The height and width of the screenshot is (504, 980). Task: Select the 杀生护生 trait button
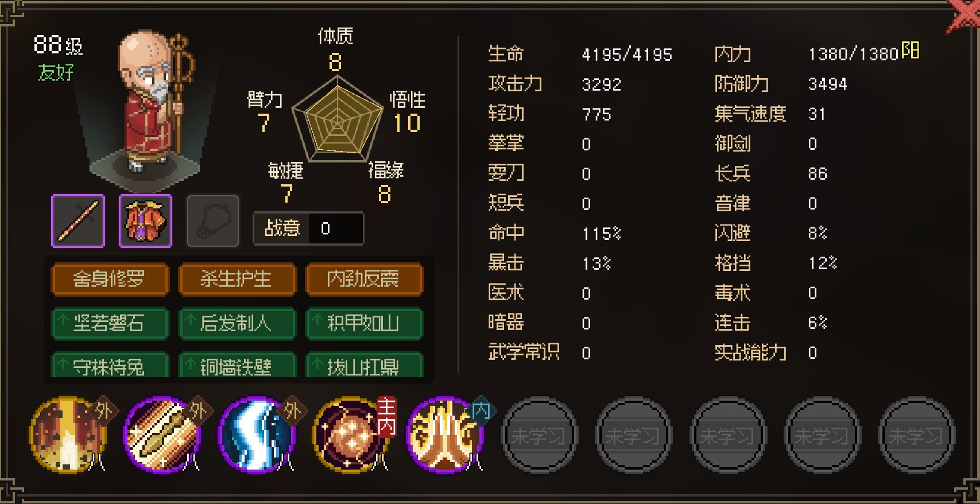(x=237, y=279)
